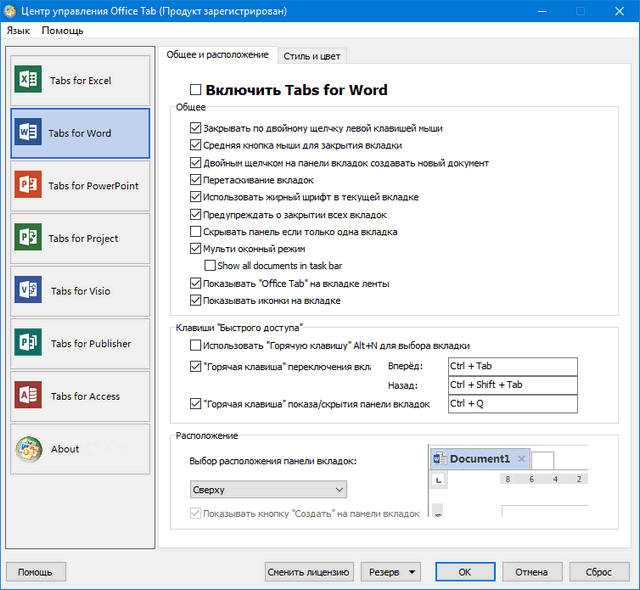
Task: Open the Язык menu
Action: (x=19, y=31)
